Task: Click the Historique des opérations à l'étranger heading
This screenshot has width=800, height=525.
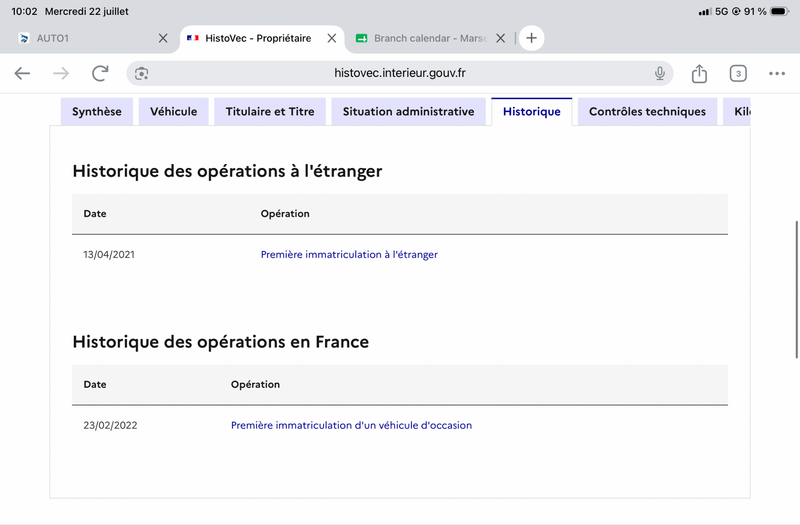Action: (227, 171)
